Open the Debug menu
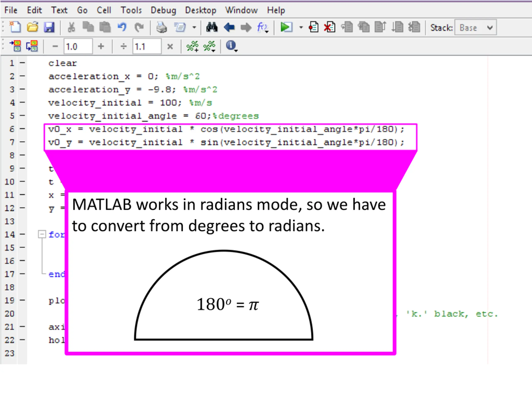 pos(163,10)
